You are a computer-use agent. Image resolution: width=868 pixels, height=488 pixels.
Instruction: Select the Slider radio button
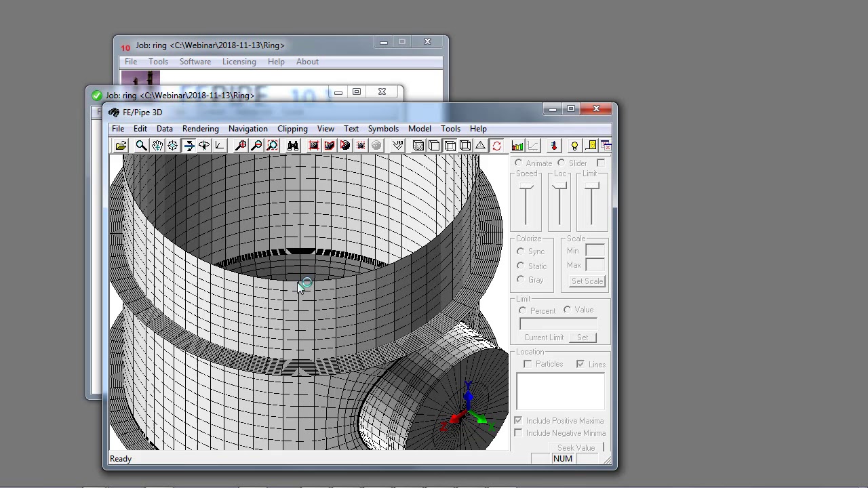[561, 163]
